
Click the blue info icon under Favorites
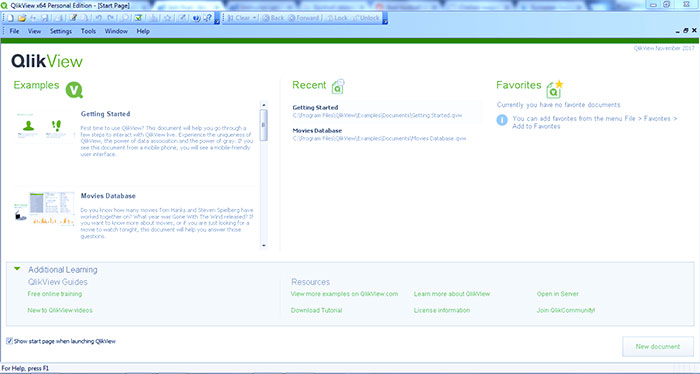coord(502,120)
